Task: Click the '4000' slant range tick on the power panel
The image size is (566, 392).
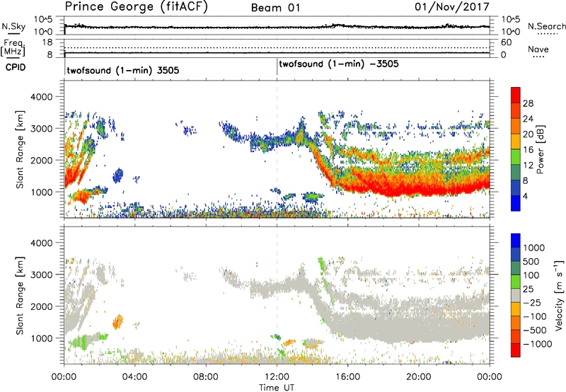Action: click(41, 97)
